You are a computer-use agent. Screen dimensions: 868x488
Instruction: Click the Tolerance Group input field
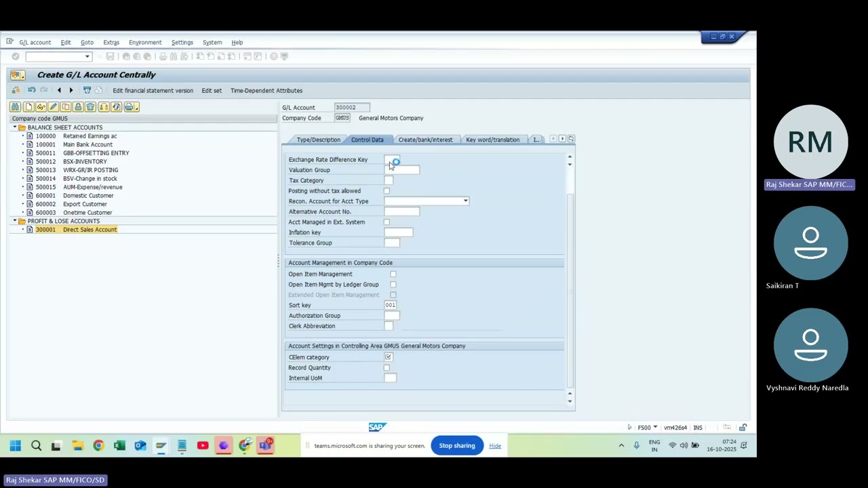pos(392,243)
